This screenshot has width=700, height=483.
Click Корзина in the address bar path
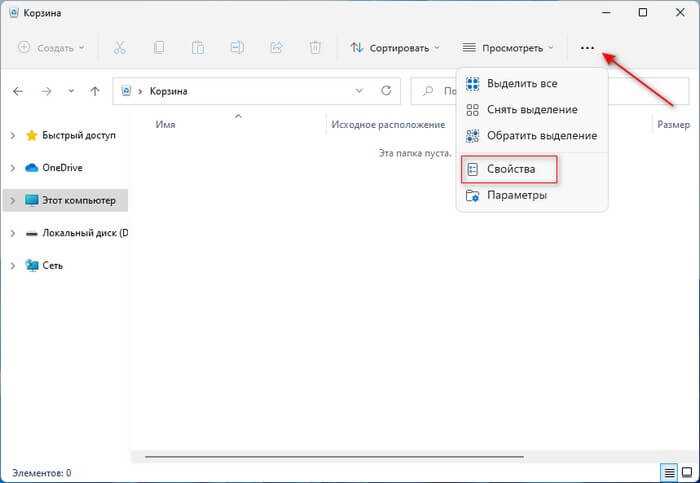click(x=168, y=91)
